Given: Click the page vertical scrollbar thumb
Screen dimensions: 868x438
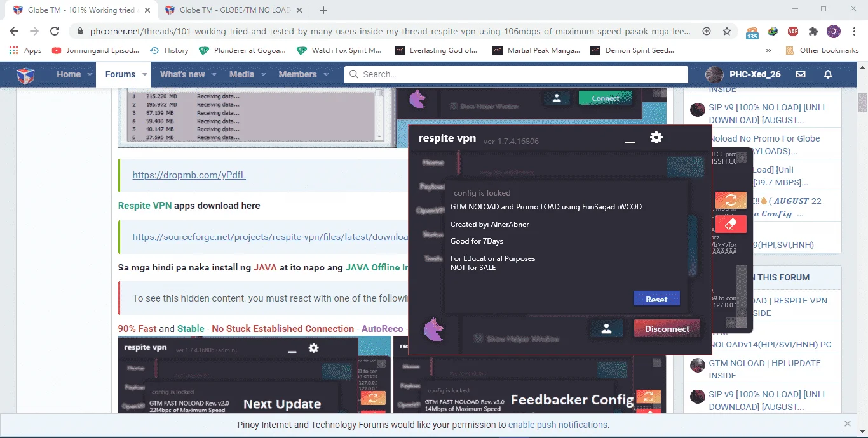Looking at the screenshot, I should click(x=862, y=102).
